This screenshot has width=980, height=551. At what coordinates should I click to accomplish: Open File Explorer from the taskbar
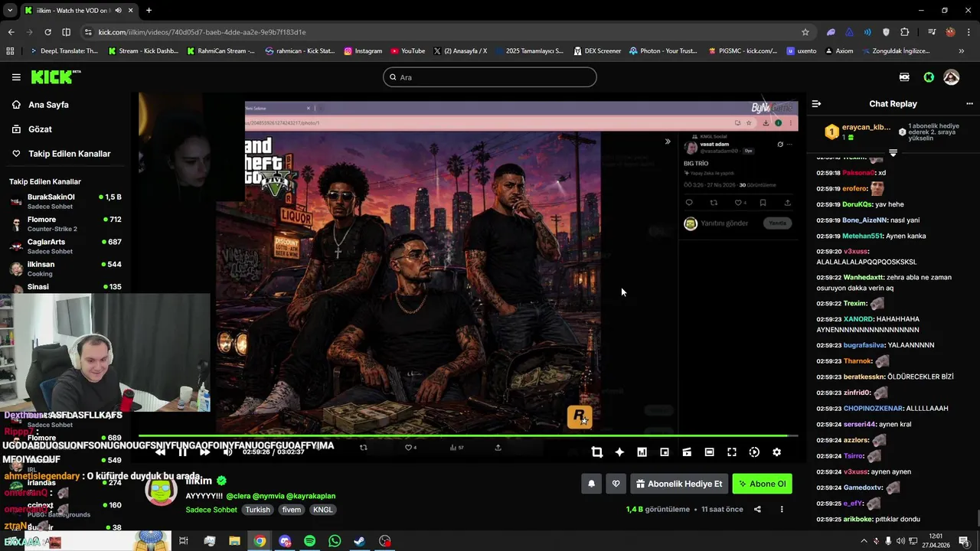click(234, 541)
